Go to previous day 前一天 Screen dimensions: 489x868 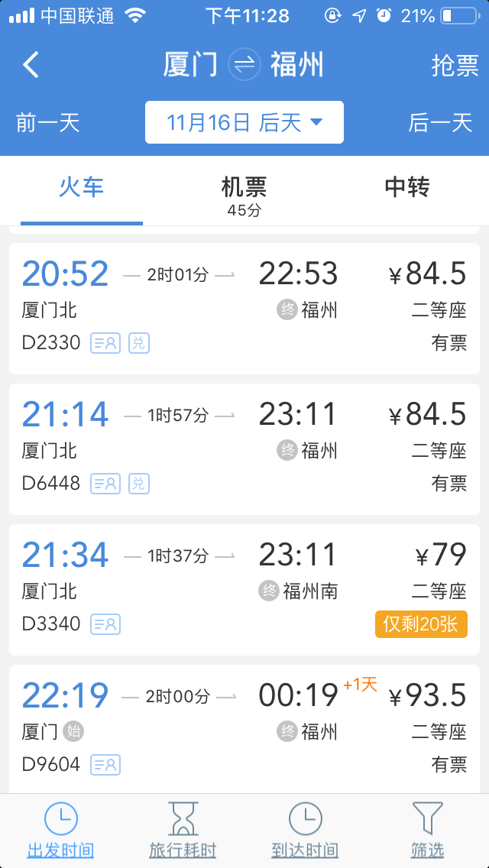(x=47, y=122)
